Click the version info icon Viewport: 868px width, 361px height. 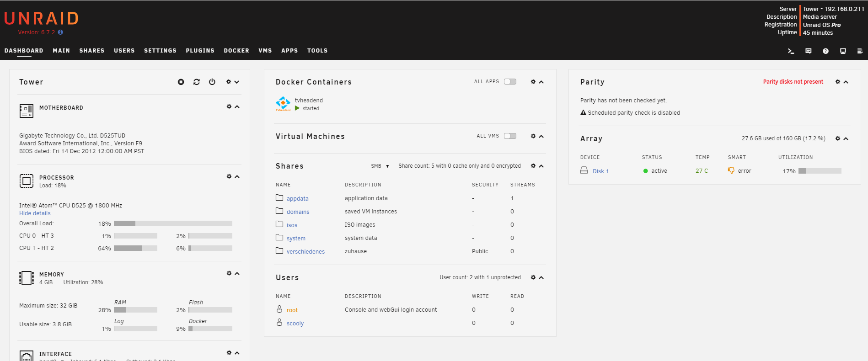(60, 32)
